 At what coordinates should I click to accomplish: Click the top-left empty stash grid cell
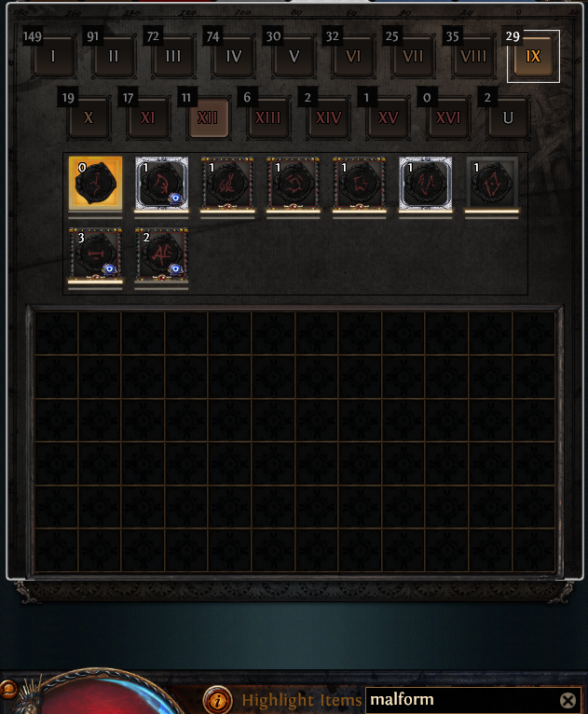(57, 334)
